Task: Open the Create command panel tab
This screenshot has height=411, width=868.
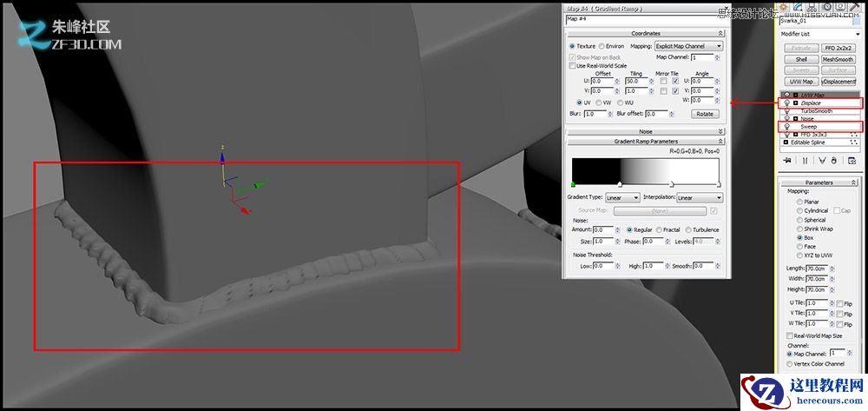Action: (x=783, y=7)
